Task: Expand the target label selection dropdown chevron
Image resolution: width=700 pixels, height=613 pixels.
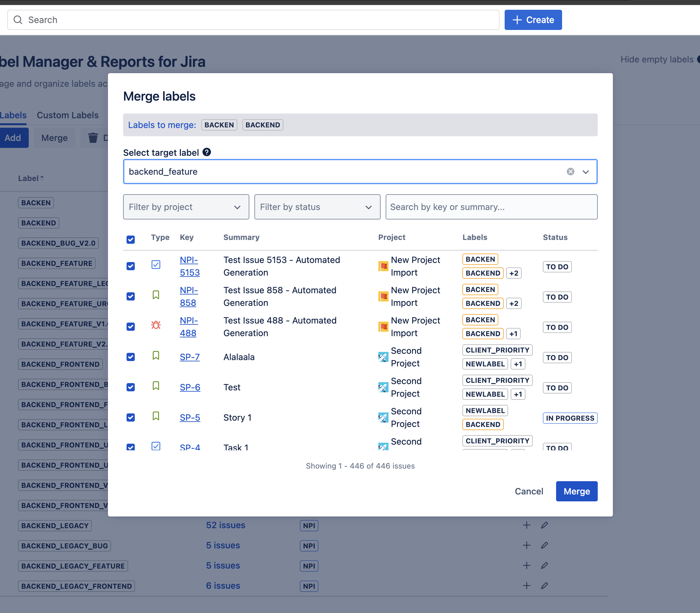Action: 586,172
